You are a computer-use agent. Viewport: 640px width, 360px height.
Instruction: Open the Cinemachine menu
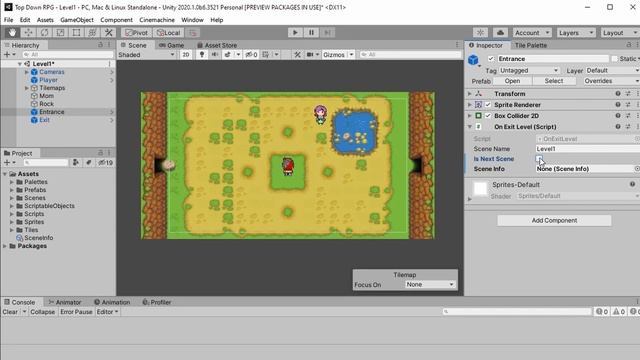[157, 20]
